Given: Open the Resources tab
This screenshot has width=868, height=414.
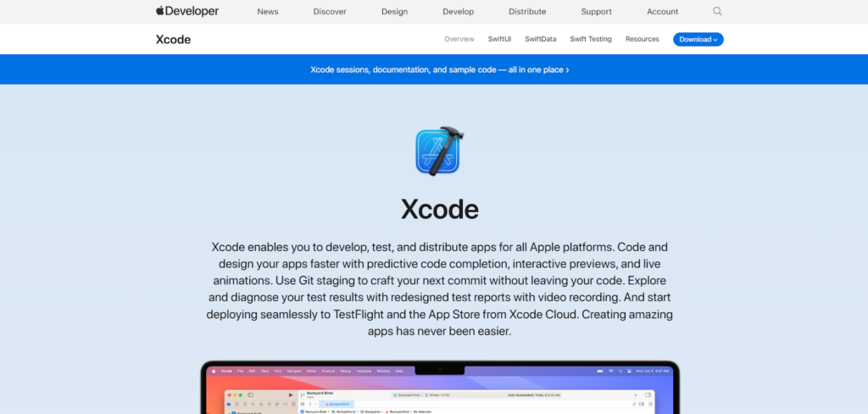Looking at the screenshot, I should click(643, 39).
